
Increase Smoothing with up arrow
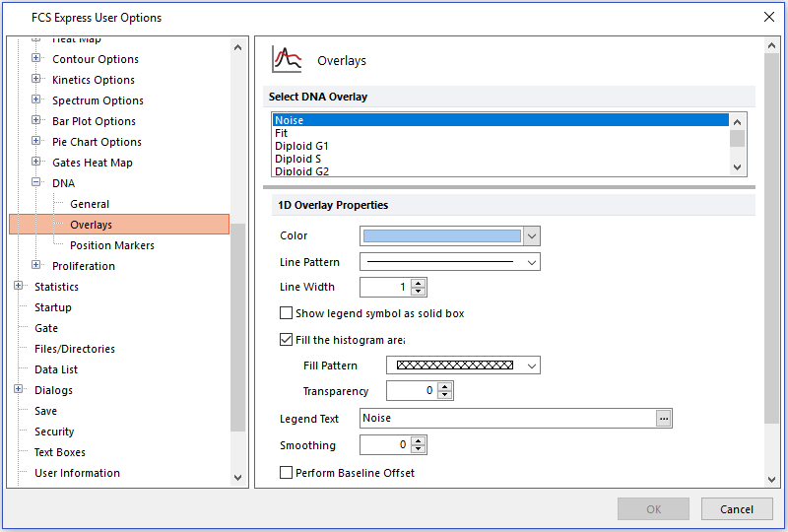(418, 441)
